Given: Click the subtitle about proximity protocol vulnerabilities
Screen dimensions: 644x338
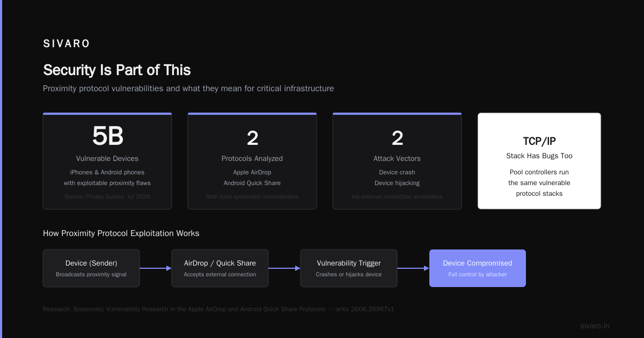Looking at the screenshot, I should click(188, 89).
